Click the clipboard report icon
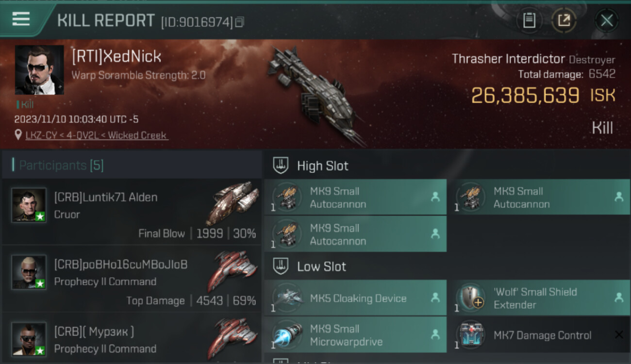Viewport: 631px width, 364px height. click(529, 20)
